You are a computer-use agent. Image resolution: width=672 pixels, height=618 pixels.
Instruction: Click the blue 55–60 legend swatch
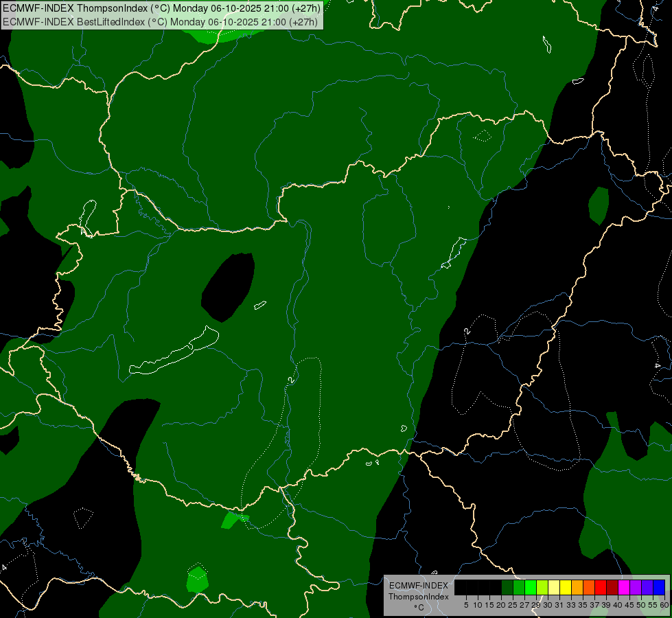659,587
